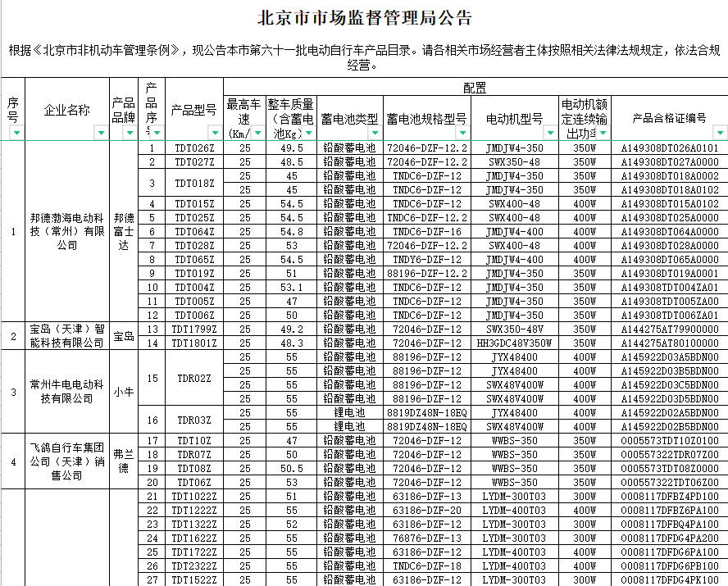Click the 产品合格证编号 header cell
Viewport: 728px width, 586px height.
pos(669,119)
